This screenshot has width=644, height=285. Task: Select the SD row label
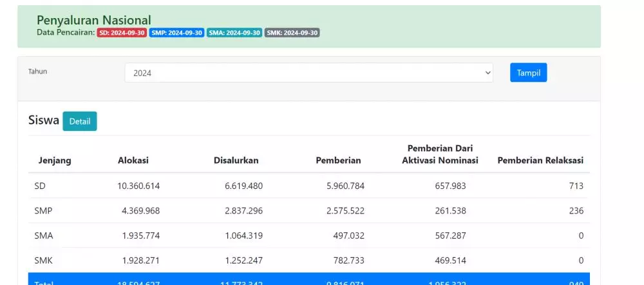41,186
